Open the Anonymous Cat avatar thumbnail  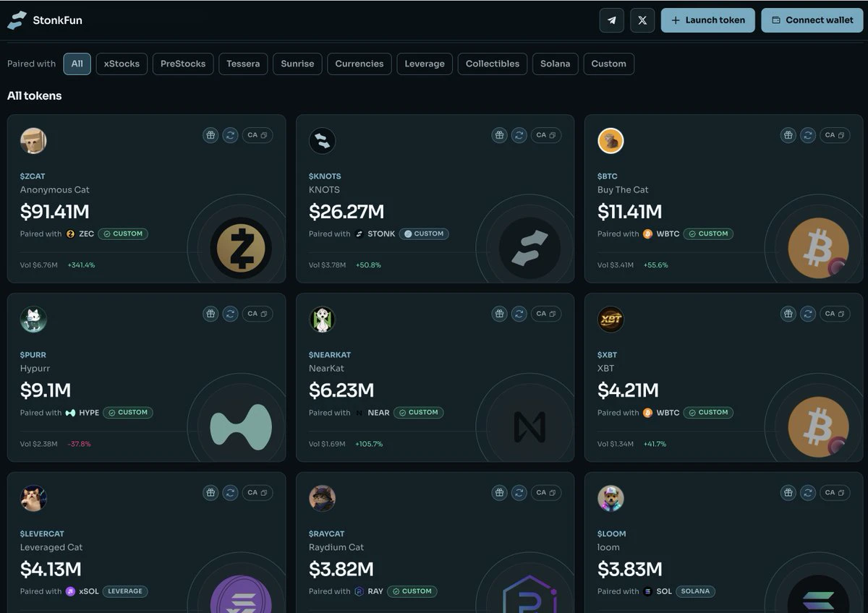click(33, 141)
